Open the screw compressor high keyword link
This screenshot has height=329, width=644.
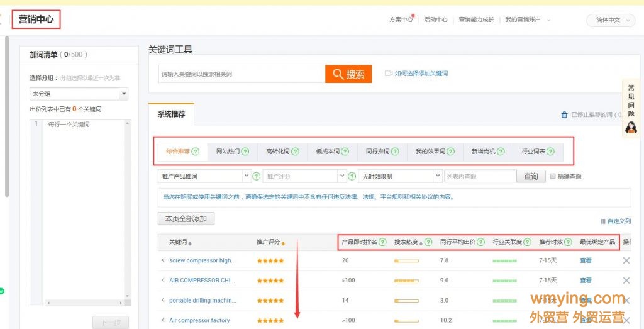tap(203, 260)
